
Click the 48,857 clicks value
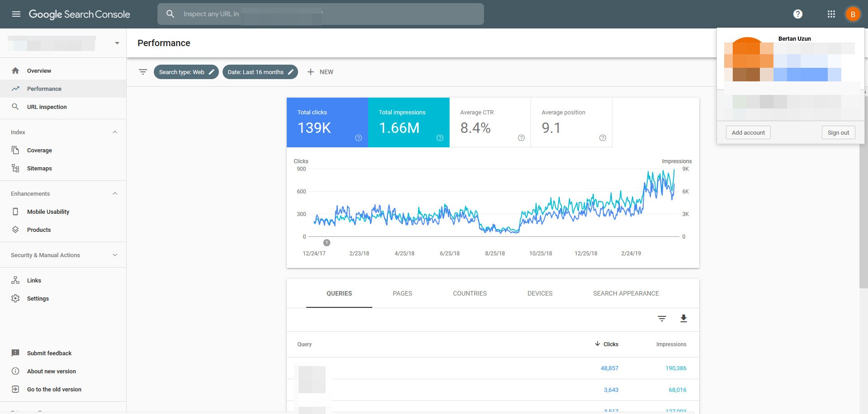[609, 368]
